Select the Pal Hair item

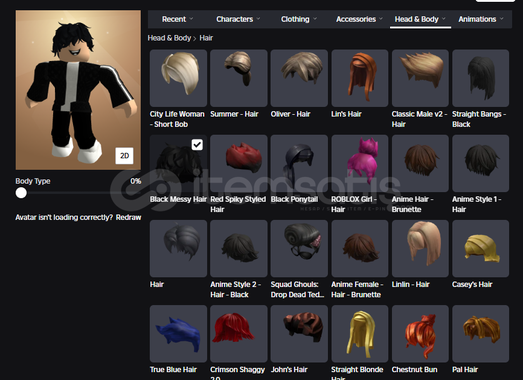click(481, 334)
